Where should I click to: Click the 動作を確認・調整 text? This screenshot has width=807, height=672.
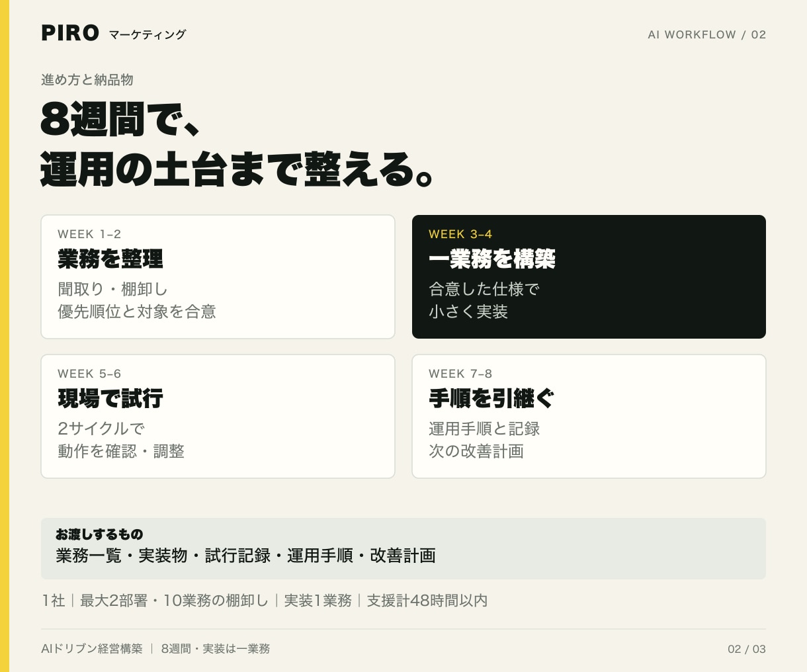click(x=121, y=451)
